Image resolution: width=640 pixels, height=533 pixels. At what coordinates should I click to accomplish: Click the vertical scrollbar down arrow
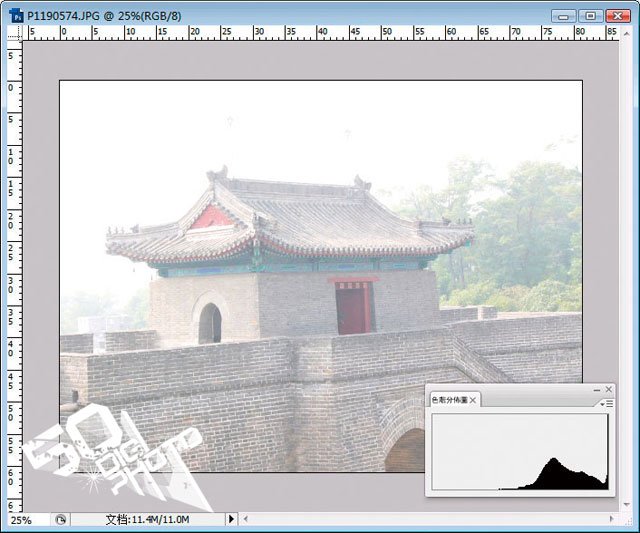pyautogui.click(x=627, y=505)
